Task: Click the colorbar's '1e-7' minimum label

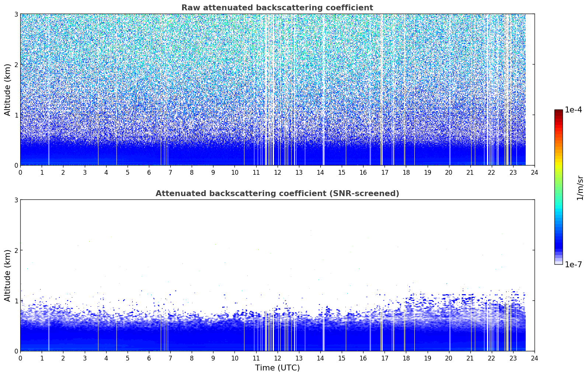Action: pos(573,264)
